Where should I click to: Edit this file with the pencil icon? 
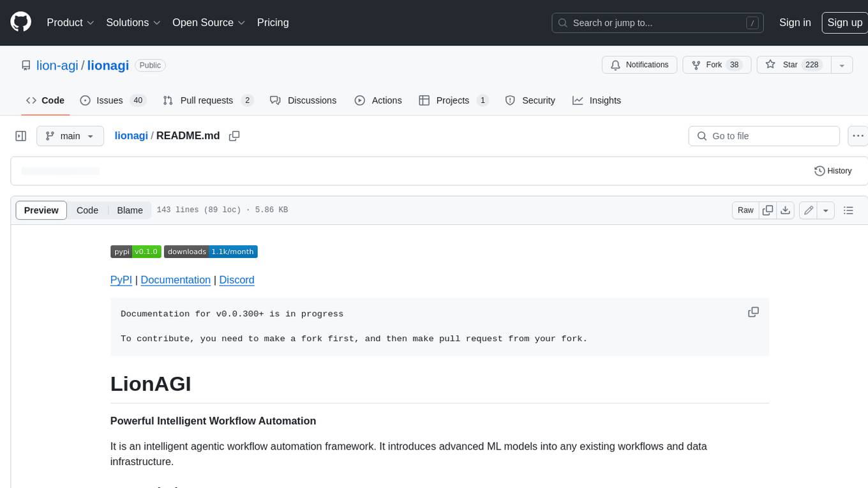point(809,210)
